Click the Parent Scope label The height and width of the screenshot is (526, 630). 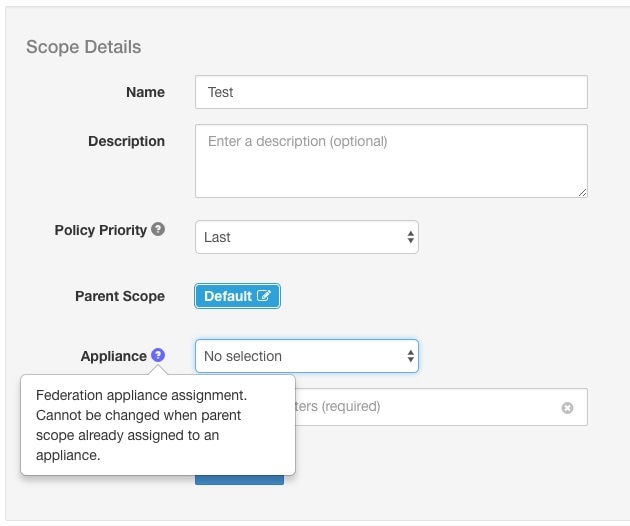tap(120, 296)
